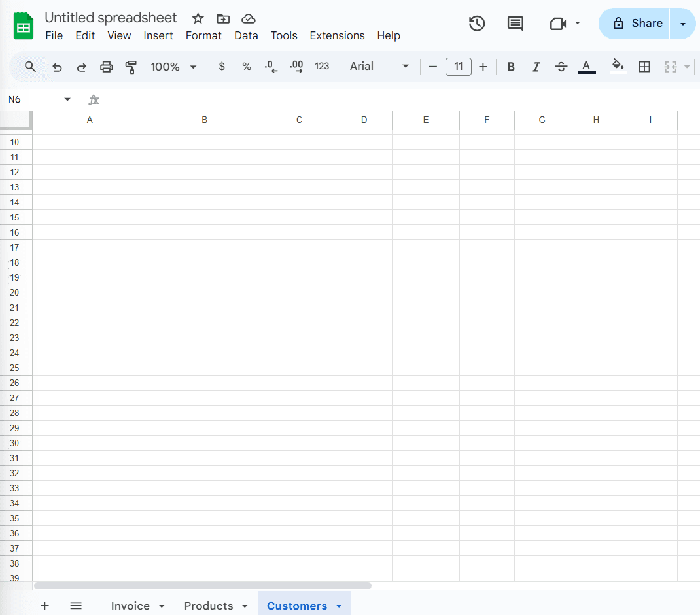Click the Undo arrow icon

(x=57, y=67)
